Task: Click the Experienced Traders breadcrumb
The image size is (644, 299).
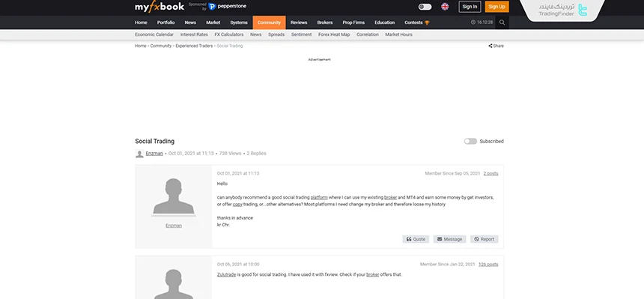Action: pyautogui.click(x=194, y=46)
